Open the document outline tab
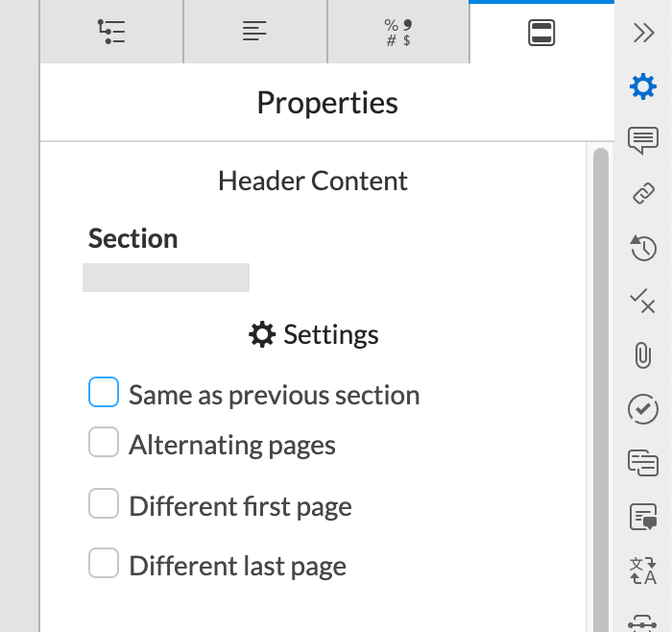This screenshot has width=672, height=632. pos(111,33)
